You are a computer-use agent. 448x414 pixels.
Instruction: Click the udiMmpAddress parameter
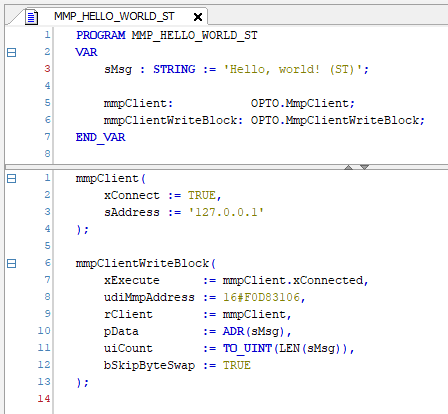click(x=149, y=297)
